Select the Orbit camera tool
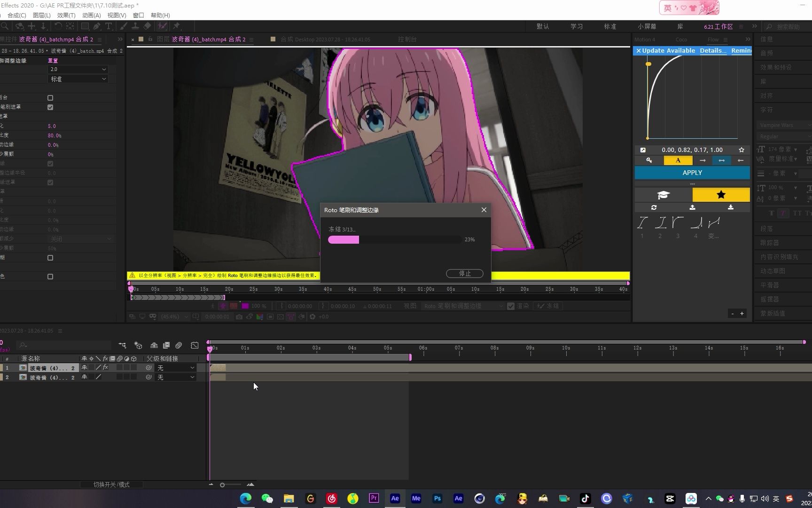The image size is (812, 508). tap(19, 26)
